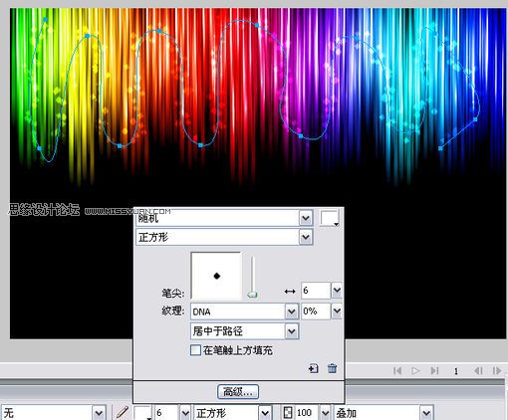Click the 高级... button

238,392
